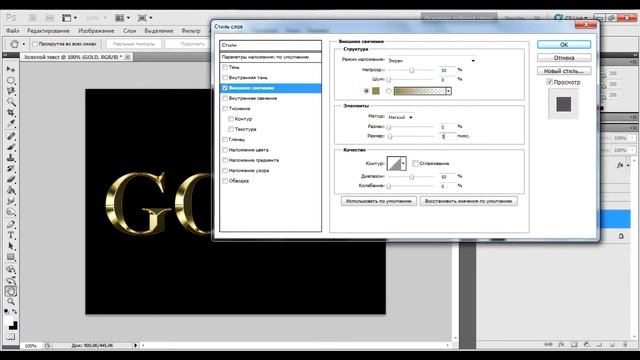
Task: Enable the Тиснение checkbox
Action: [x=225, y=108]
